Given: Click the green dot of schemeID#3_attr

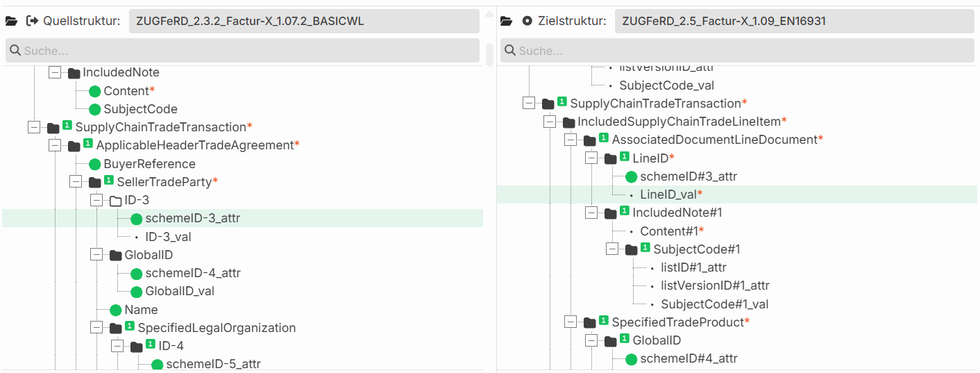Looking at the screenshot, I should [x=632, y=176].
